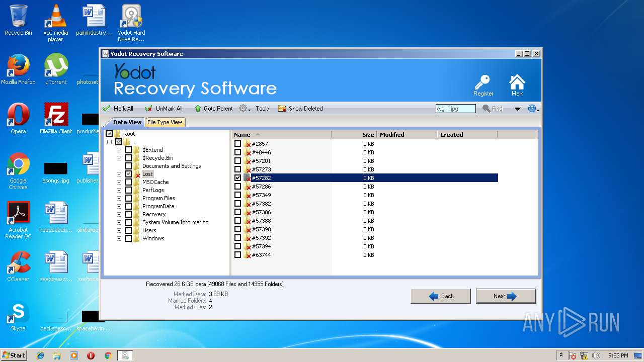
Task: Toggle the Users folder checkbox
Action: 128,230
